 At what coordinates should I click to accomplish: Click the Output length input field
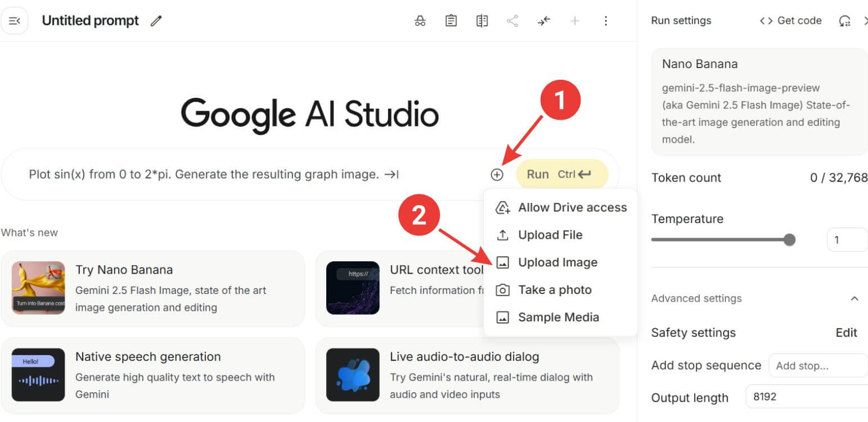tap(807, 397)
